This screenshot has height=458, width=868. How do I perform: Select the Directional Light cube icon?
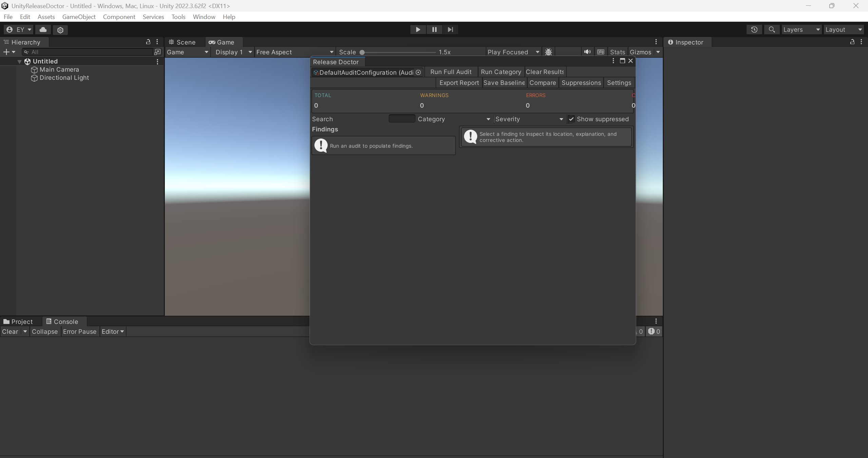coord(34,78)
